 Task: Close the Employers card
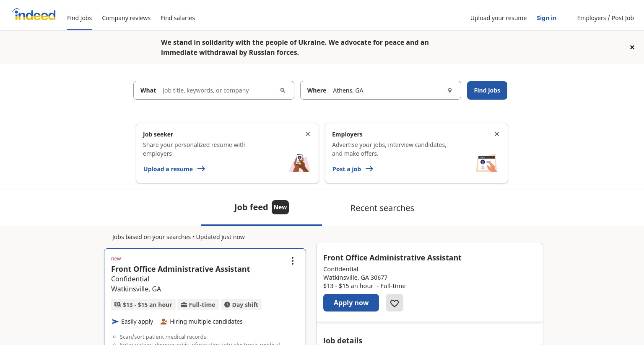(497, 134)
